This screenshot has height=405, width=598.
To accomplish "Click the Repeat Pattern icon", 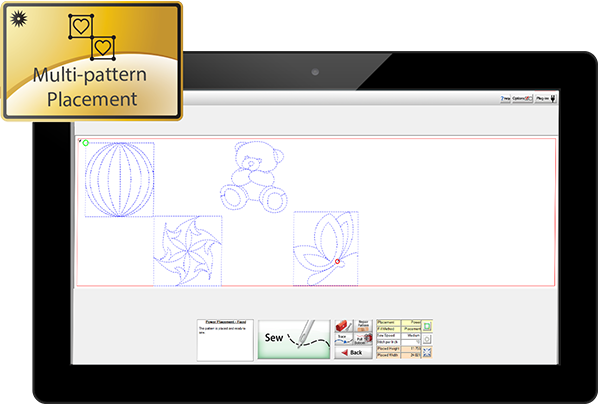I will (x=363, y=326).
